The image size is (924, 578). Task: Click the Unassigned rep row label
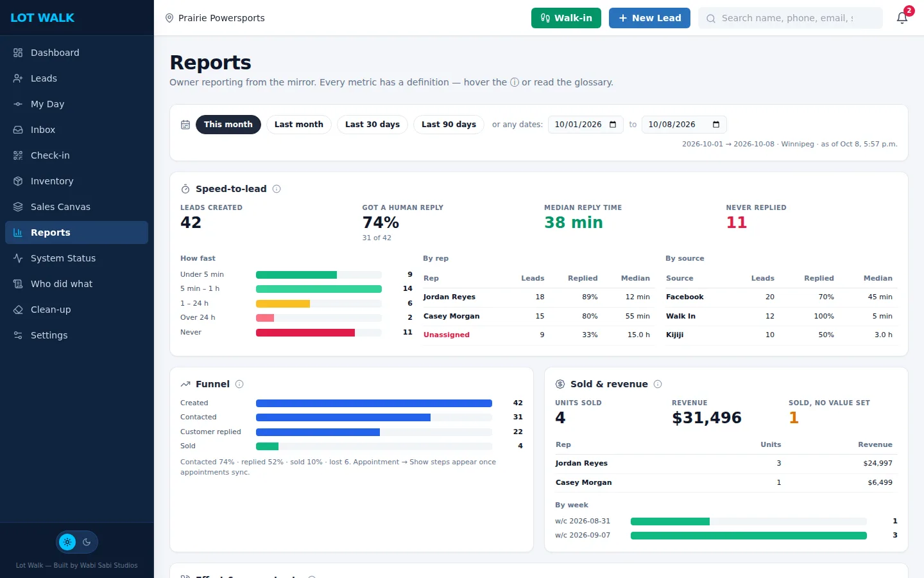[x=447, y=335]
